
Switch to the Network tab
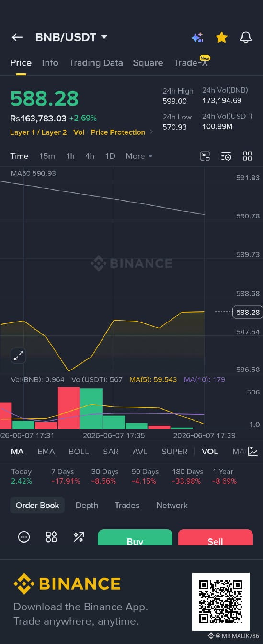click(172, 505)
